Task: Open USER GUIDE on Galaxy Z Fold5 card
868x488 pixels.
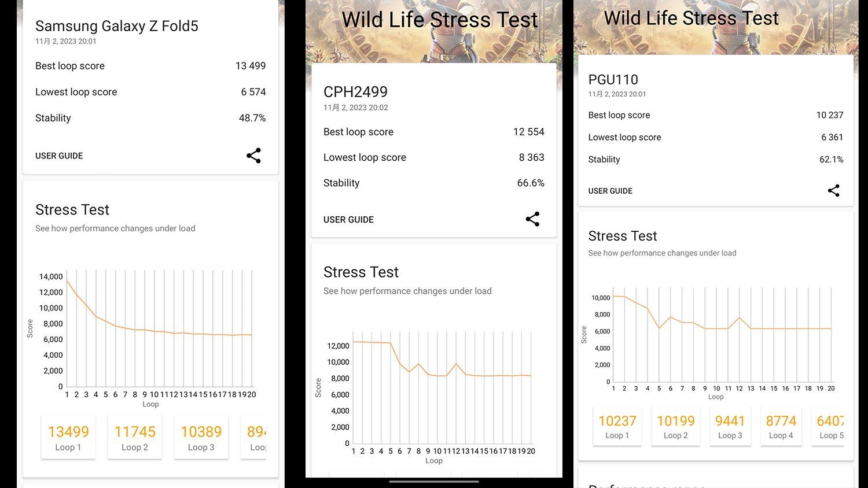Action: click(x=59, y=156)
